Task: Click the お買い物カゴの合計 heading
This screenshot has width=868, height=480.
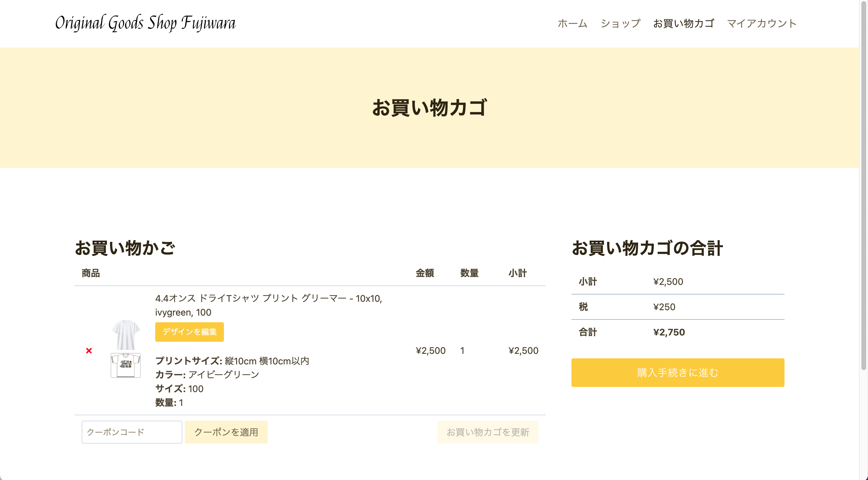Action: [x=647, y=248]
